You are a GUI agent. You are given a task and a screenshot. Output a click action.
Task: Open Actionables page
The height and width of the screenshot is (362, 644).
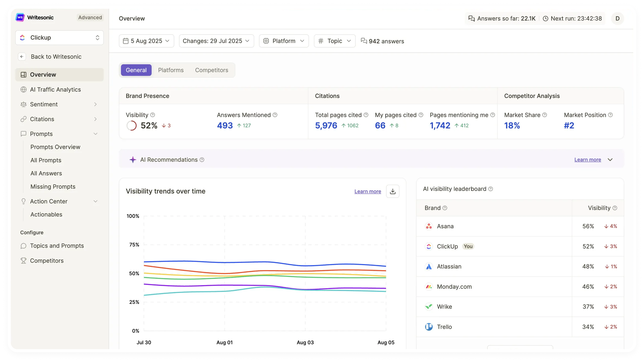[46, 215]
